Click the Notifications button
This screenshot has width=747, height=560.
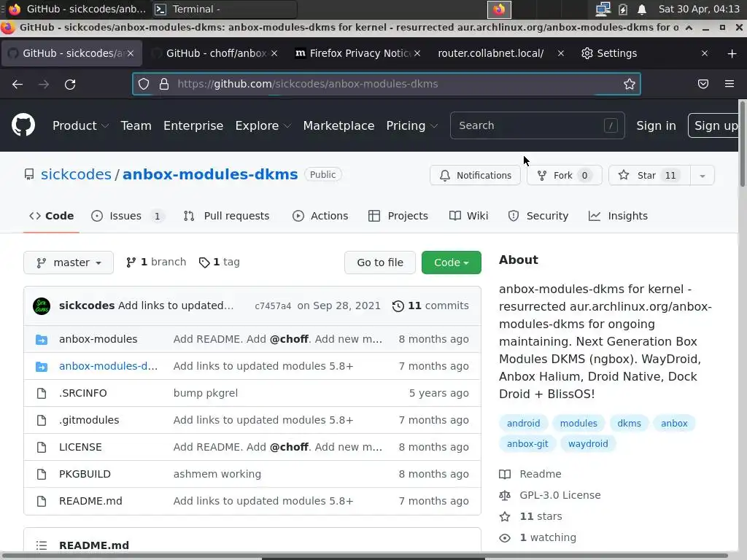[475, 175]
